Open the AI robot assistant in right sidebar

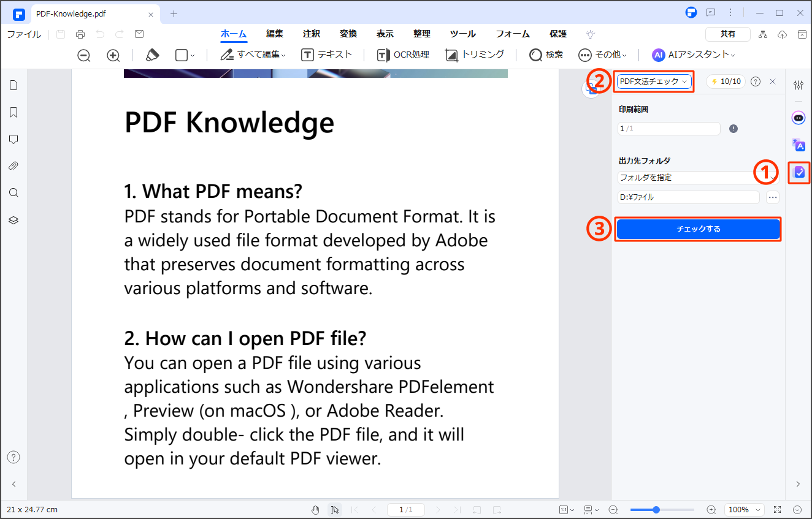point(798,118)
